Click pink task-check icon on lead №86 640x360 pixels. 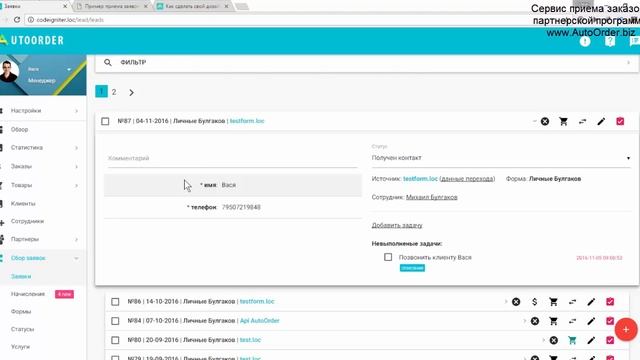tap(610, 302)
